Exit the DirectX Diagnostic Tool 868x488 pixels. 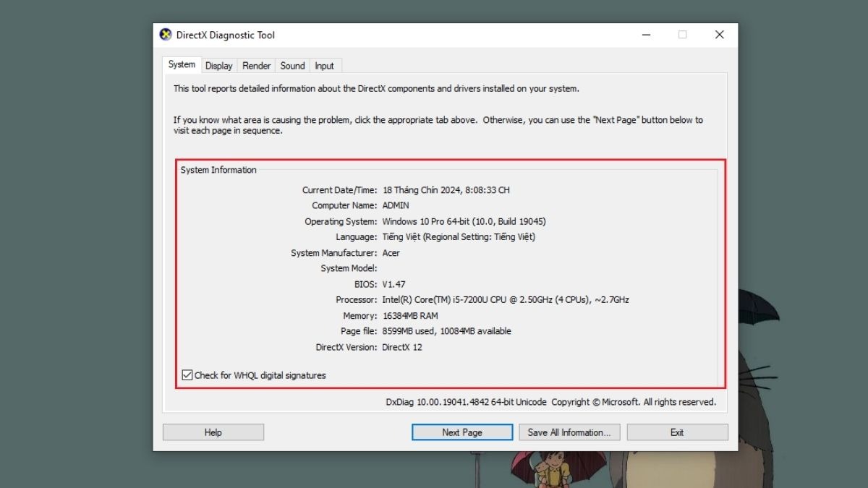click(677, 432)
